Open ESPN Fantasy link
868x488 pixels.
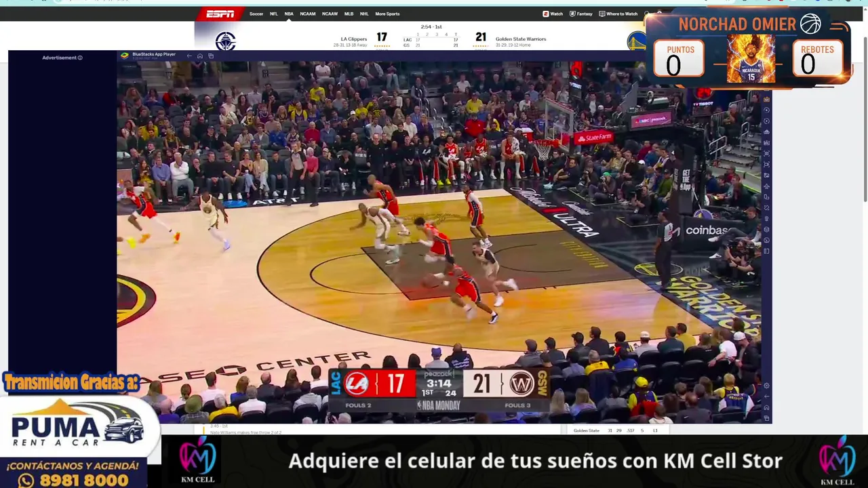[x=581, y=14]
